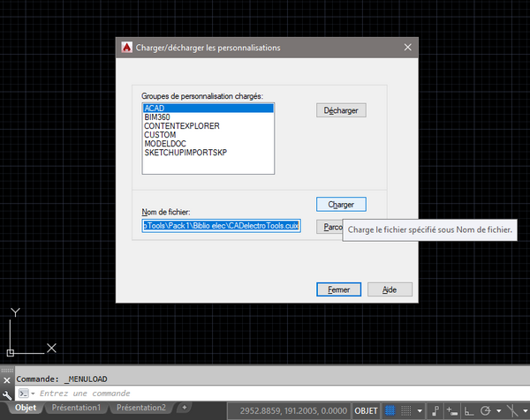Toggle ortho mode status bar icon

point(469,411)
